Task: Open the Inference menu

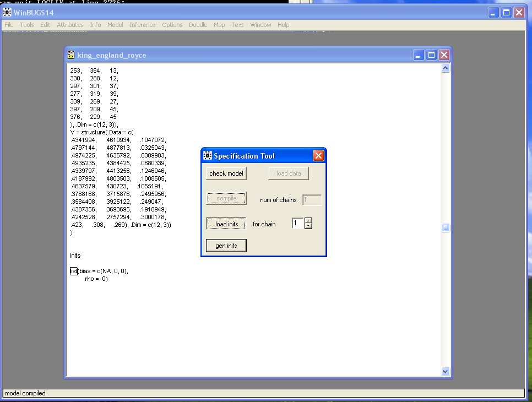Action: click(143, 25)
